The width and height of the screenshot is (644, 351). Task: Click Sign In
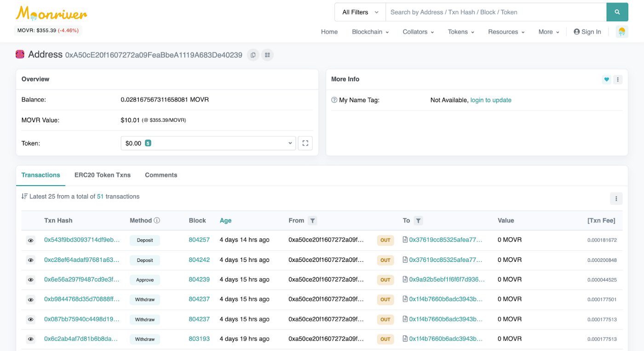pos(587,32)
